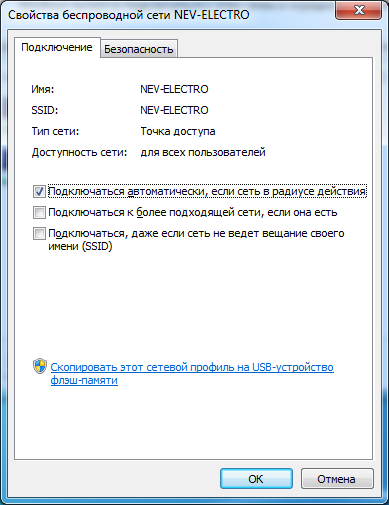Confirm with the OK button
Viewport: 389px width, 505px height.
(256, 479)
